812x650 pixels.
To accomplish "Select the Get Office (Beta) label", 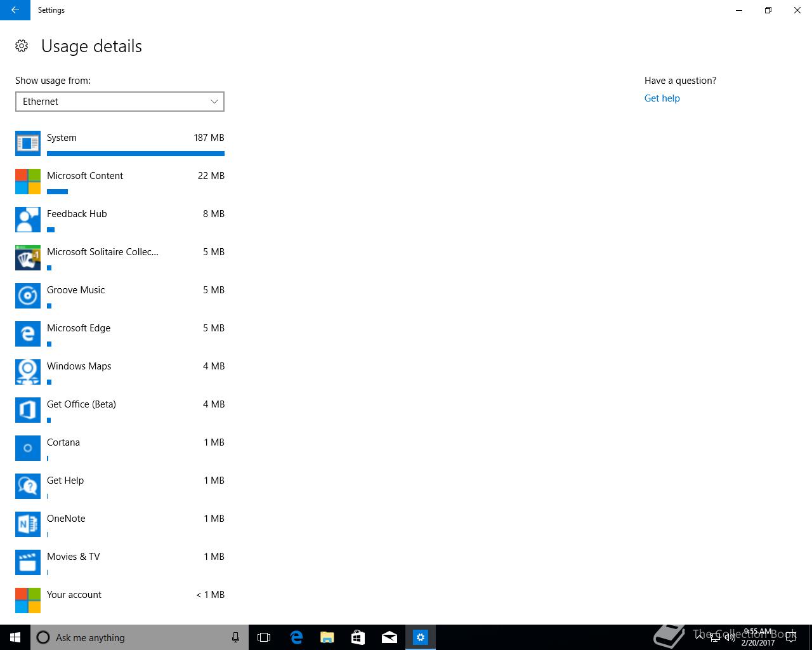I will pyautogui.click(x=81, y=404).
